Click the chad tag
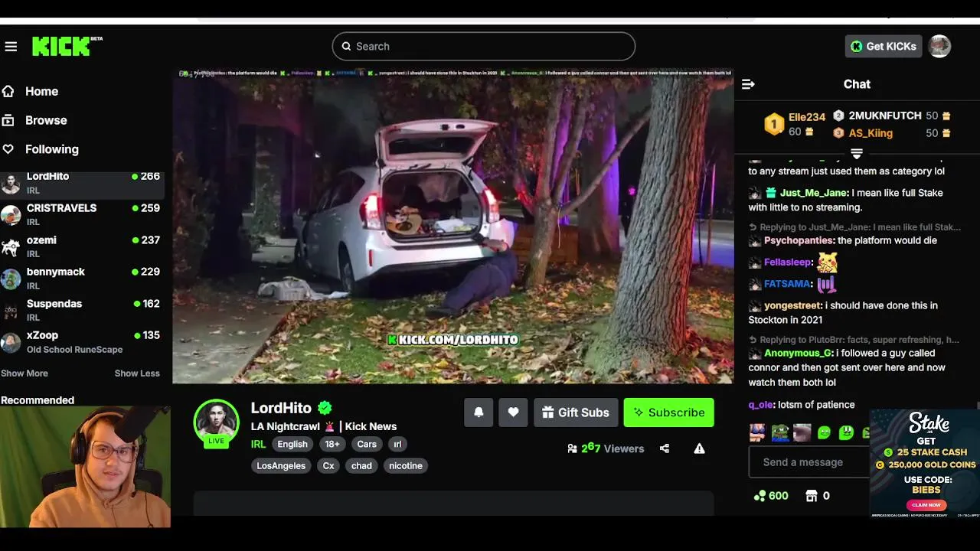Viewport: 980px width, 551px height. coord(361,465)
